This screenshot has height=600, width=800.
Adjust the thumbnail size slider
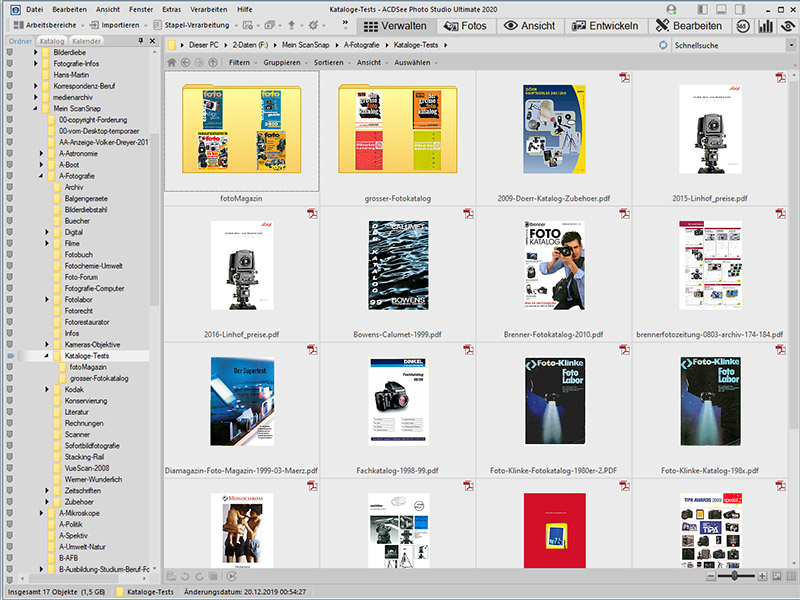point(735,576)
